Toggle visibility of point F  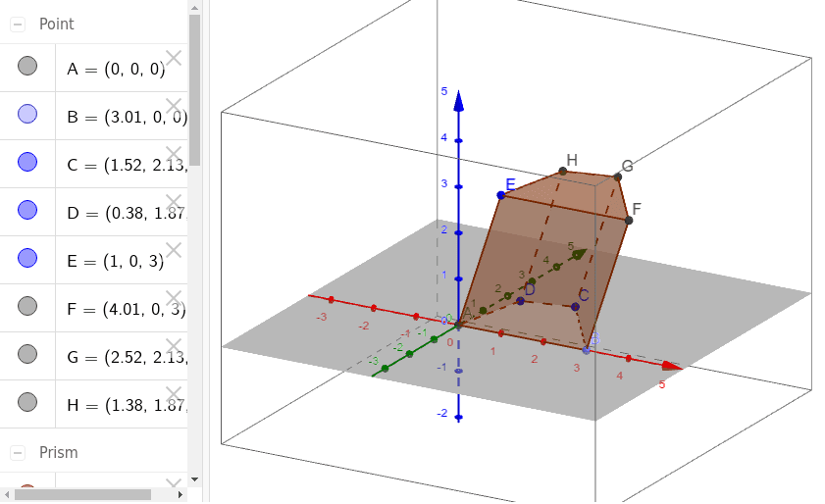click(27, 306)
